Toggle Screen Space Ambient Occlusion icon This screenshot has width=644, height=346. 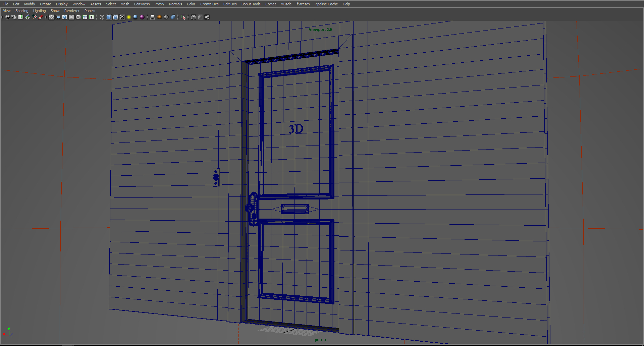(152, 17)
